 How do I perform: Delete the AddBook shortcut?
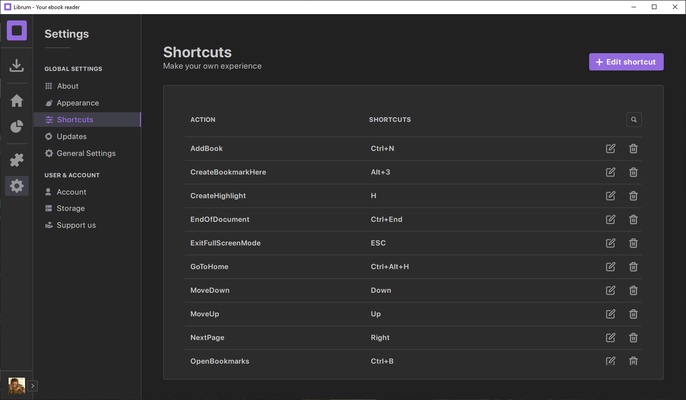tap(633, 148)
